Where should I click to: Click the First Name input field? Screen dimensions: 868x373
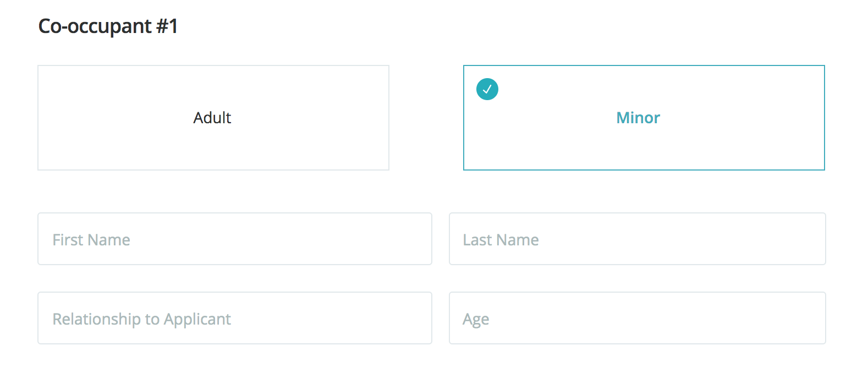(x=235, y=239)
